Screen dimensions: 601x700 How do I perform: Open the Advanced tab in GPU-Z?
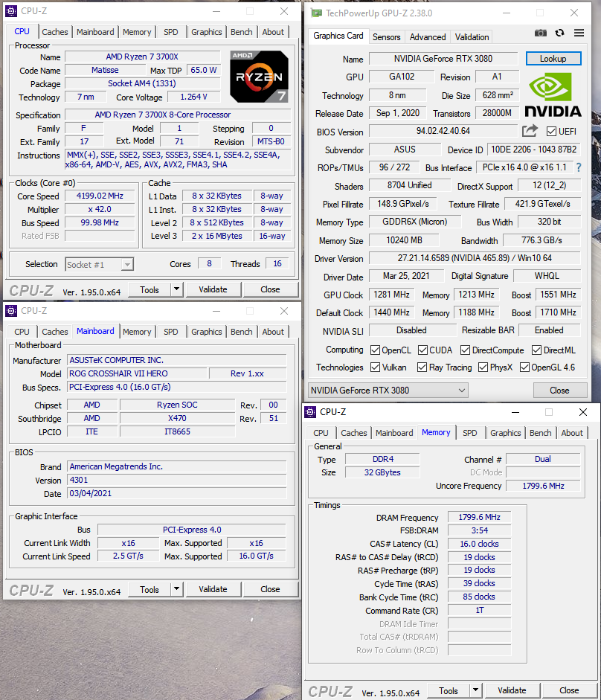point(427,37)
